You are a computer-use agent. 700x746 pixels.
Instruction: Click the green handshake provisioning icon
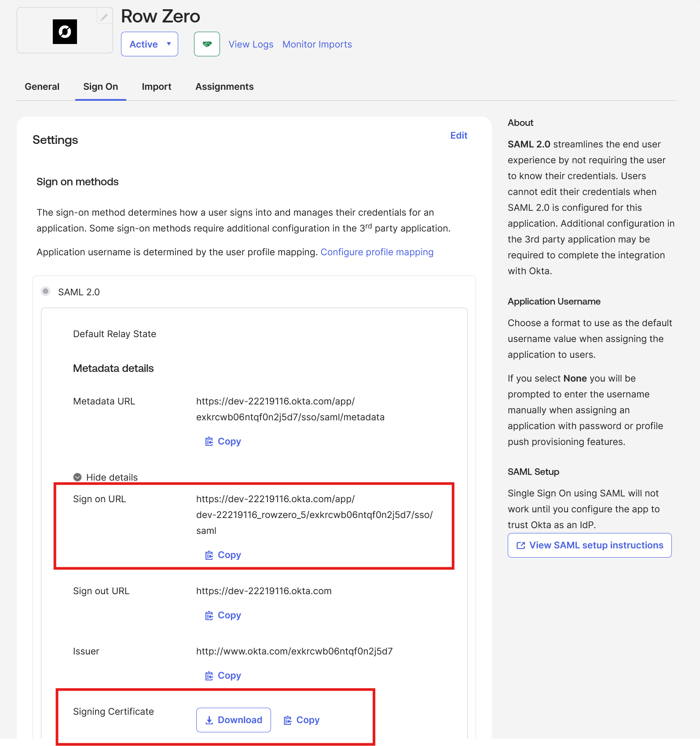click(x=207, y=44)
